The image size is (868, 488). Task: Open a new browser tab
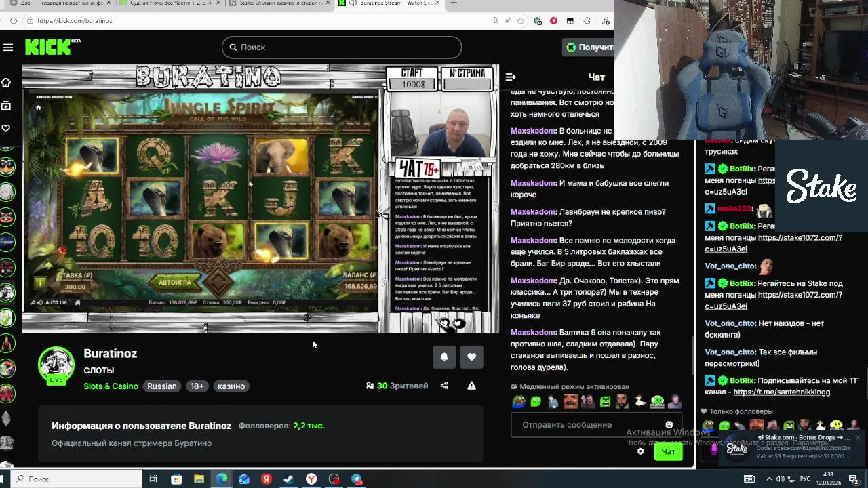[x=454, y=3]
